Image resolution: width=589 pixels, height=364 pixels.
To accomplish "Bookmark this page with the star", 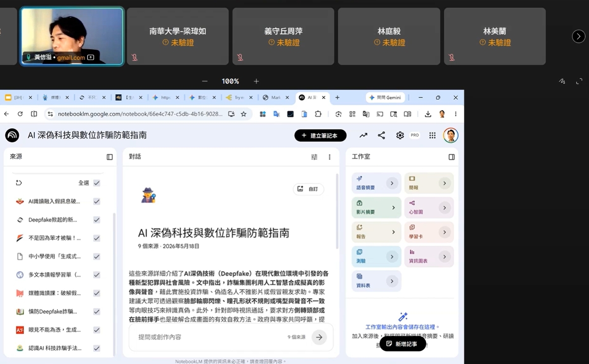I will click(x=244, y=114).
